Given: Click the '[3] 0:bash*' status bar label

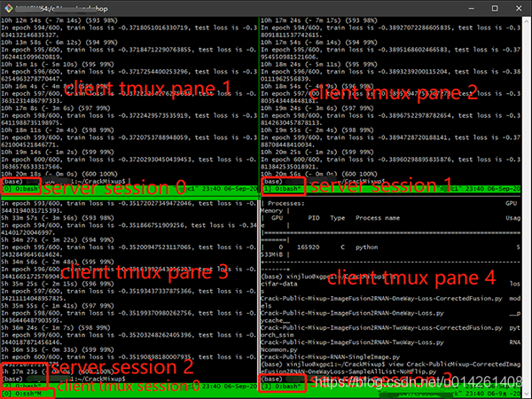Looking at the screenshot, I should pyautogui.click(x=283, y=386).
